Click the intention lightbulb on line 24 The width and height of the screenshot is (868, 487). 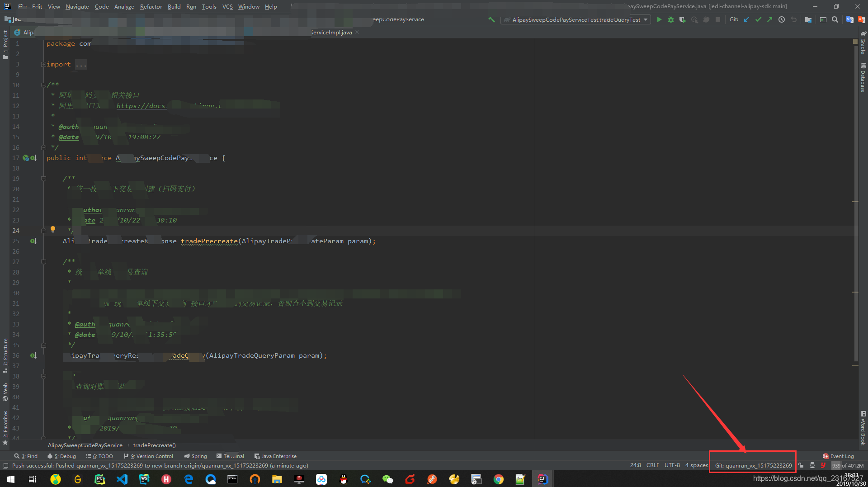tap(53, 229)
